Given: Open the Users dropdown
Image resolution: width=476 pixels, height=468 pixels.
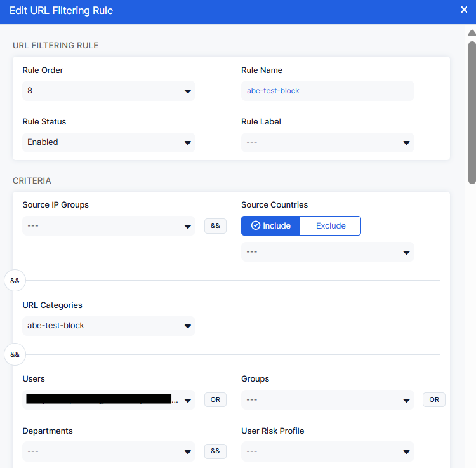Looking at the screenshot, I should click(x=109, y=399).
